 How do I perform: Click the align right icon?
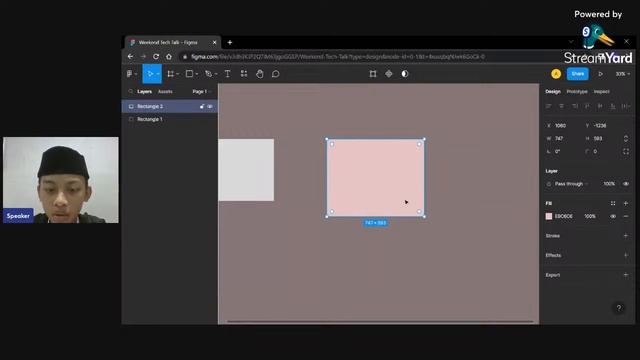(x=575, y=106)
